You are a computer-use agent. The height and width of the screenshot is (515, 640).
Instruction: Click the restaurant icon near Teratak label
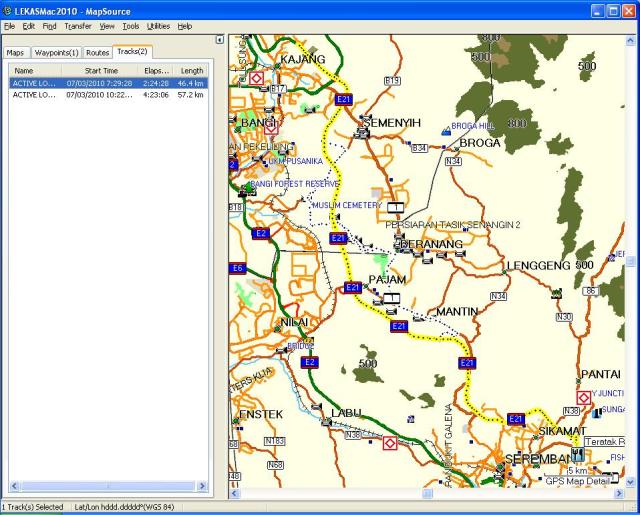pos(578,454)
